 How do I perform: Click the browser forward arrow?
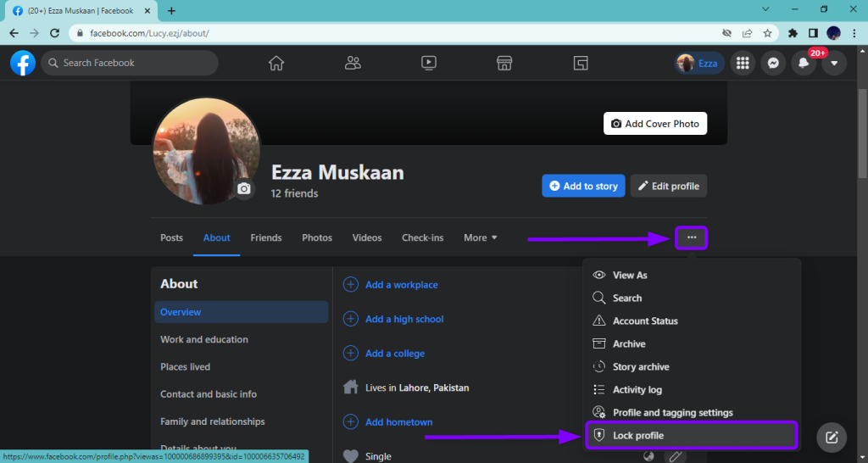34,33
